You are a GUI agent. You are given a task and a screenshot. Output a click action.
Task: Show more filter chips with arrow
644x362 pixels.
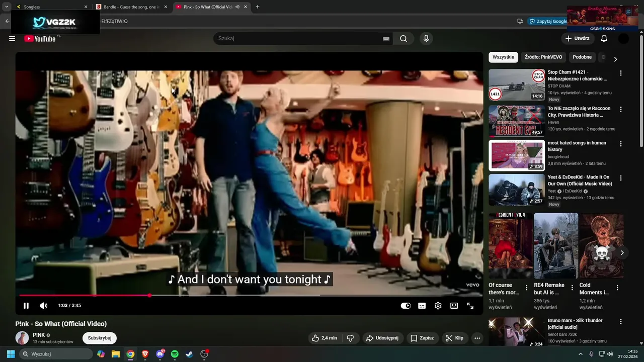click(x=615, y=59)
